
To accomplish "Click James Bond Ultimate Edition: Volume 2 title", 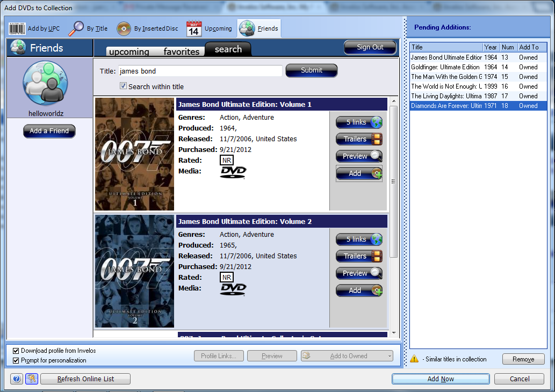I will tap(244, 221).
